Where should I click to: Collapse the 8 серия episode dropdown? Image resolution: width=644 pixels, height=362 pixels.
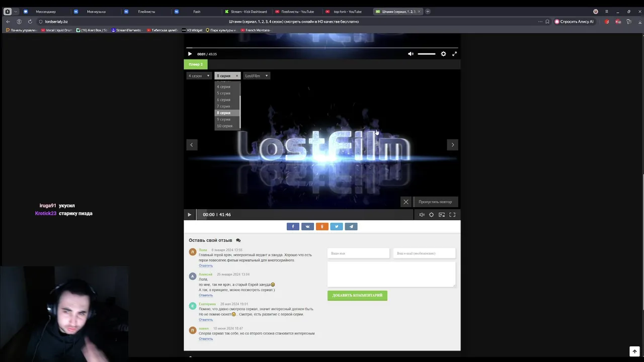click(227, 76)
